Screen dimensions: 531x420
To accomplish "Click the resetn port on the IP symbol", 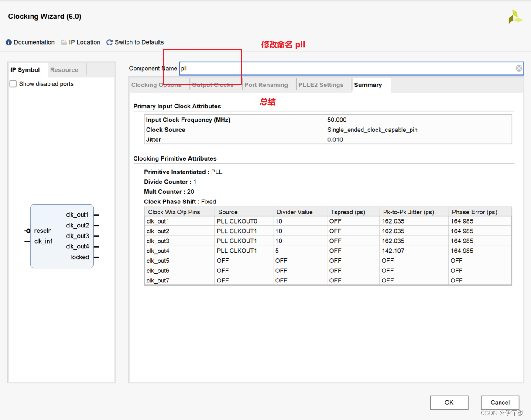I will [43, 231].
